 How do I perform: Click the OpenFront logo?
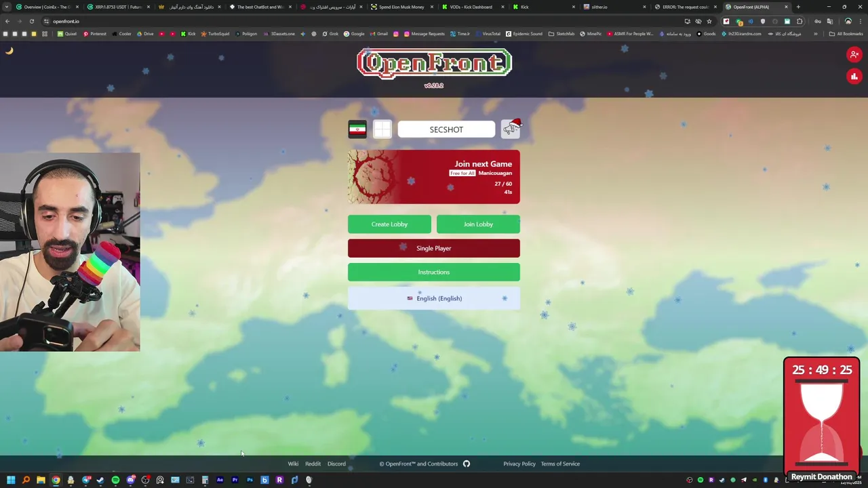click(434, 64)
